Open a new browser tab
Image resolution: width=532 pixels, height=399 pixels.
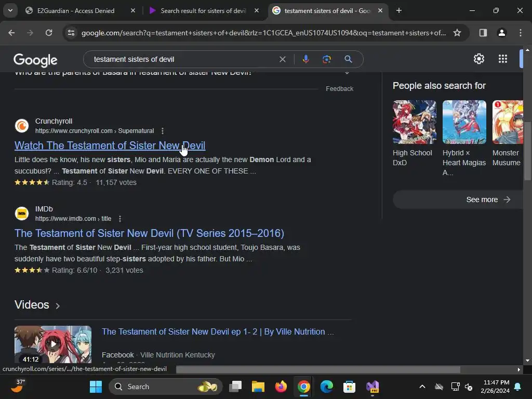click(x=399, y=11)
